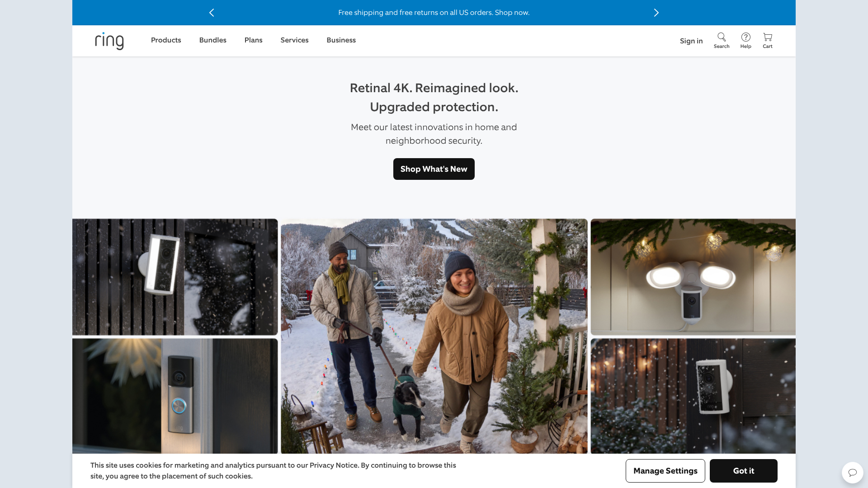Open the Business menu item
Screen dimensions: 868x488
[x=341, y=40]
